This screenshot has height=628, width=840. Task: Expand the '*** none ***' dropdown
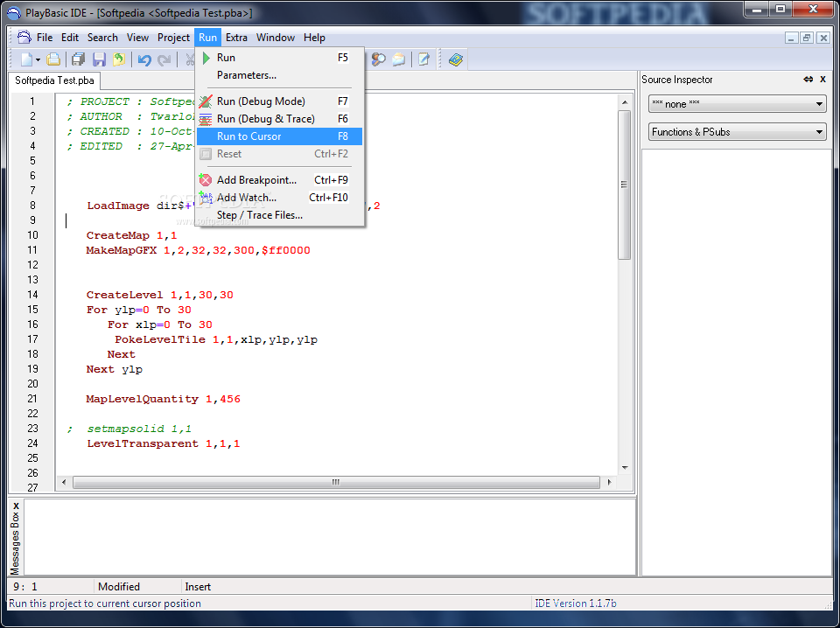[737, 104]
